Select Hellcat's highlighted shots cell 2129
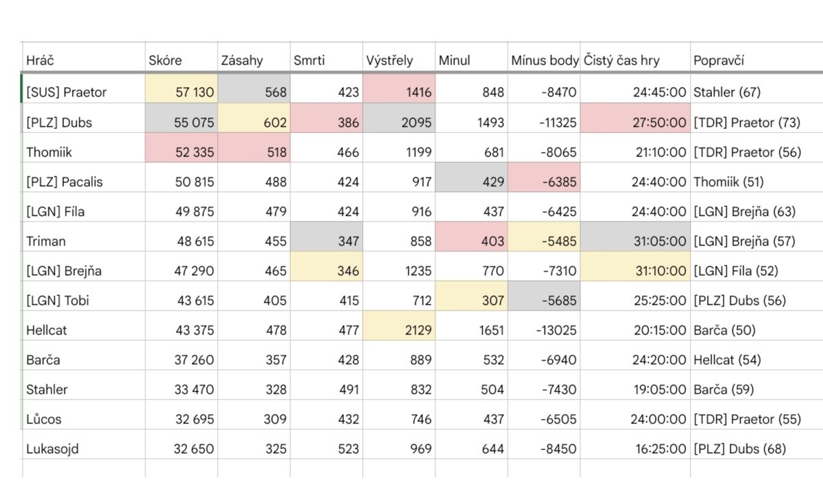 [398, 330]
